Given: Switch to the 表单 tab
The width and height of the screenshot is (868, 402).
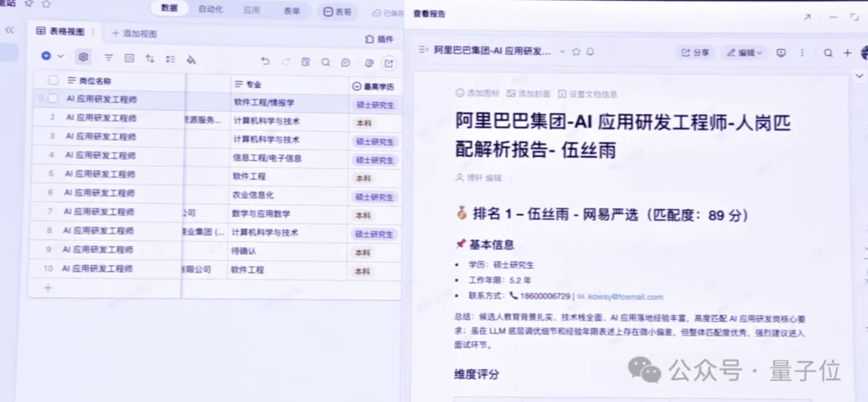Looking at the screenshot, I should tap(292, 11).
